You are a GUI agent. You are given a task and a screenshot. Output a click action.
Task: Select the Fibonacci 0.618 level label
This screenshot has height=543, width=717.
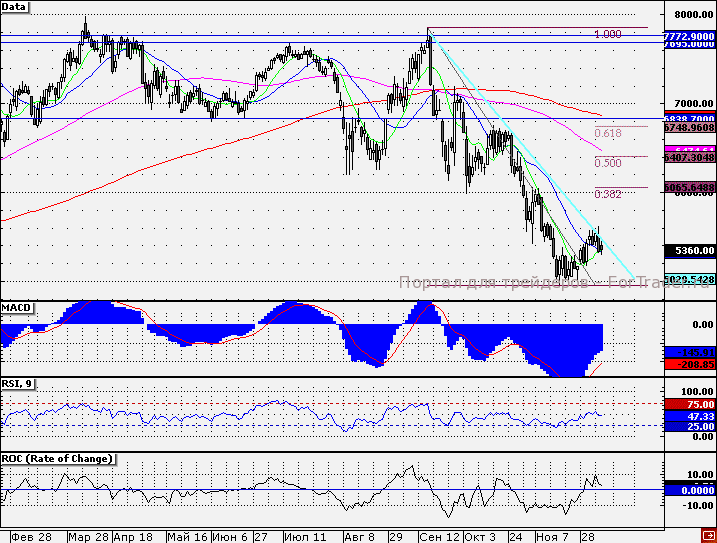click(607, 133)
